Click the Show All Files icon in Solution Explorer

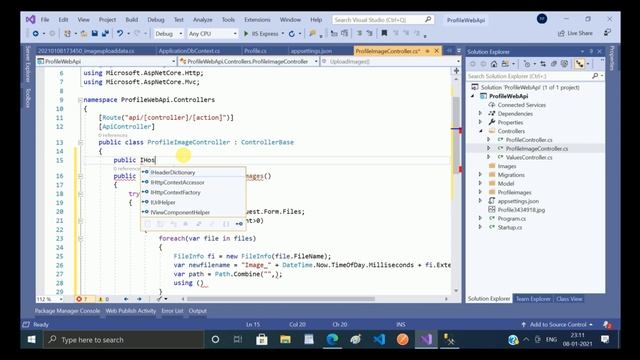pos(564,64)
